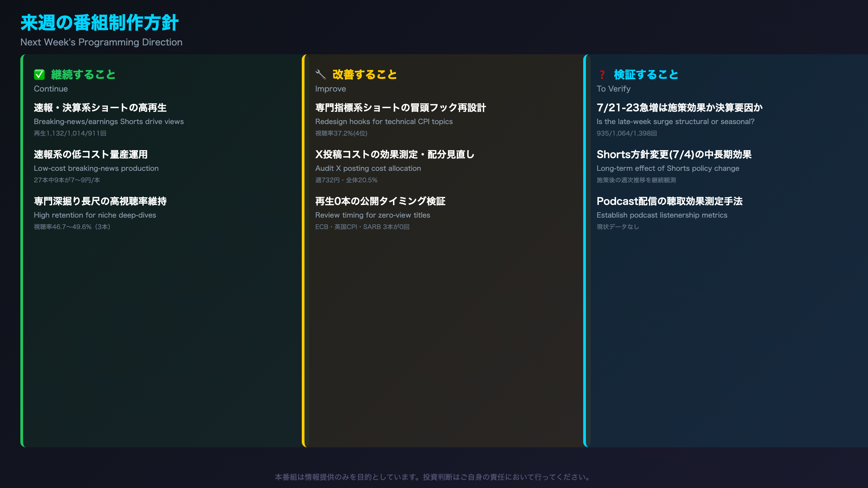Click 施策後の週次推移を継続観測 note

636,180
